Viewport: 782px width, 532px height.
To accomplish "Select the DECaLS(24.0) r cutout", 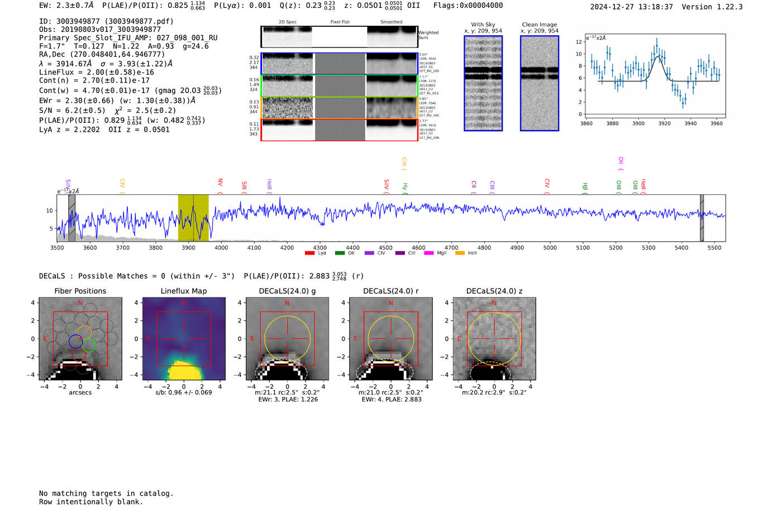I will coord(390,339).
